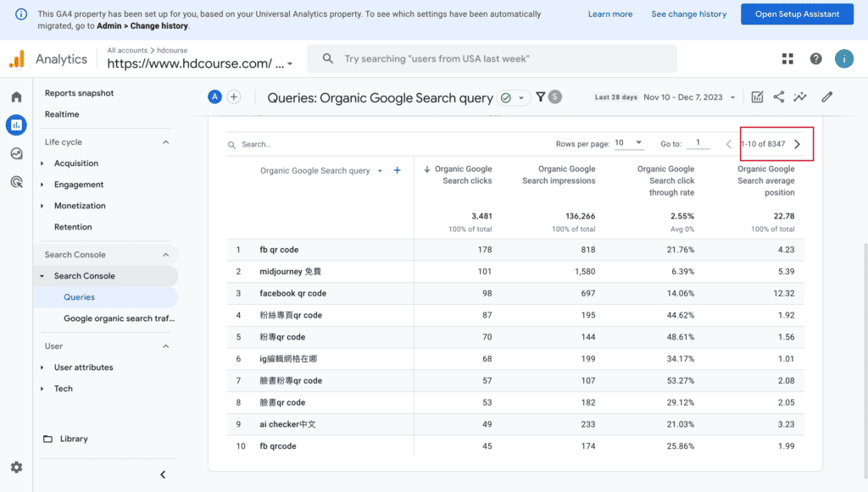The image size is (868, 492).
Task: Sort by Organic Google Search impressions column
Action: pyautogui.click(x=559, y=174)
